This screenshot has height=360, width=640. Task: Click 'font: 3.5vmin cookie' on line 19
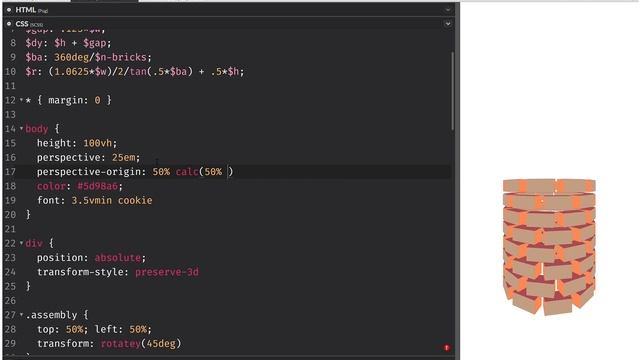pos(94,200)
